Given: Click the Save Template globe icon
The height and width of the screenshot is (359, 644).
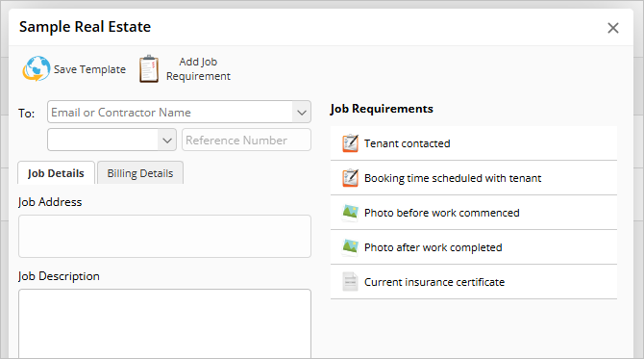Looking at the screenshot, I should point(37,68).
